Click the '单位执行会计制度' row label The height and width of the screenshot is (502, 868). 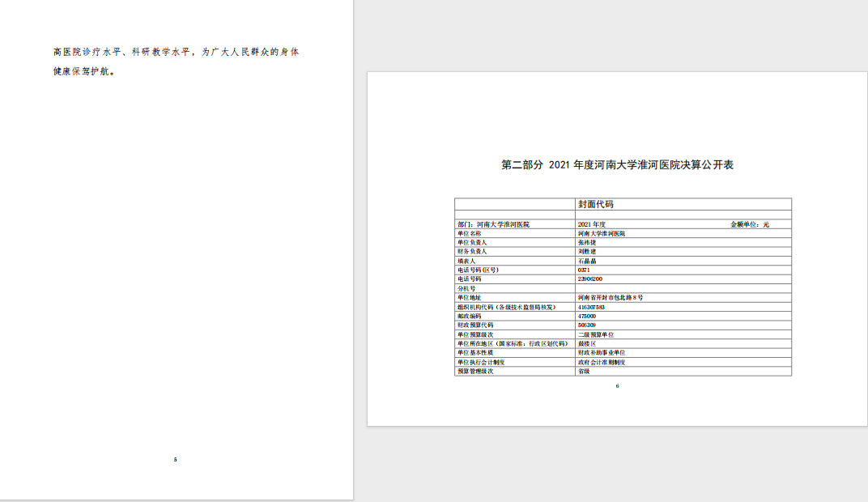481,362
